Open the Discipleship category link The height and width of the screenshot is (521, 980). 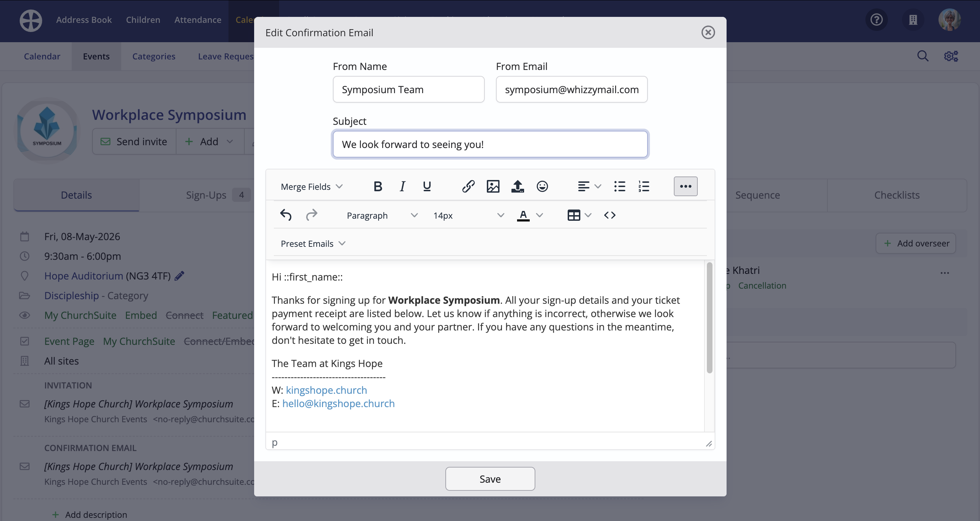coord(71,296)
